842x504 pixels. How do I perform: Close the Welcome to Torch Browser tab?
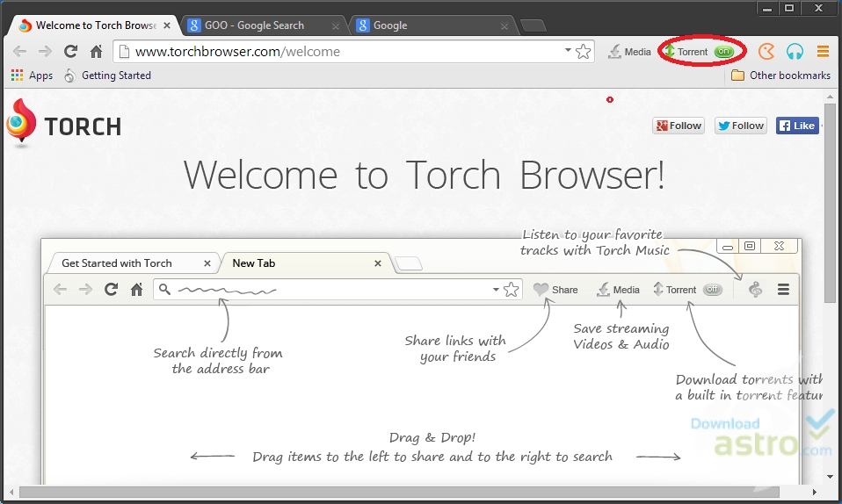167,25
